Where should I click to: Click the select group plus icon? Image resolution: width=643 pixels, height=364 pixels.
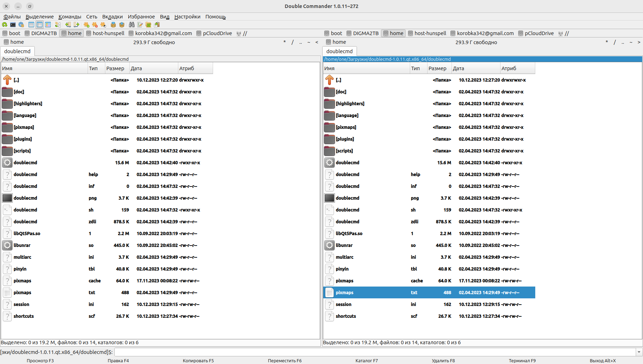click(87, 25)
